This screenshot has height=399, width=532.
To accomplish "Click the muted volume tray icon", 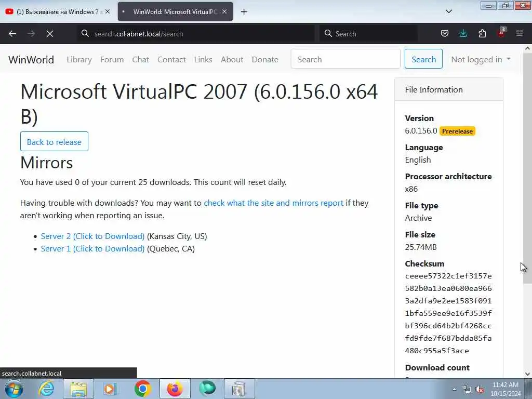I will pyautogui.click(x=480, y=390).
